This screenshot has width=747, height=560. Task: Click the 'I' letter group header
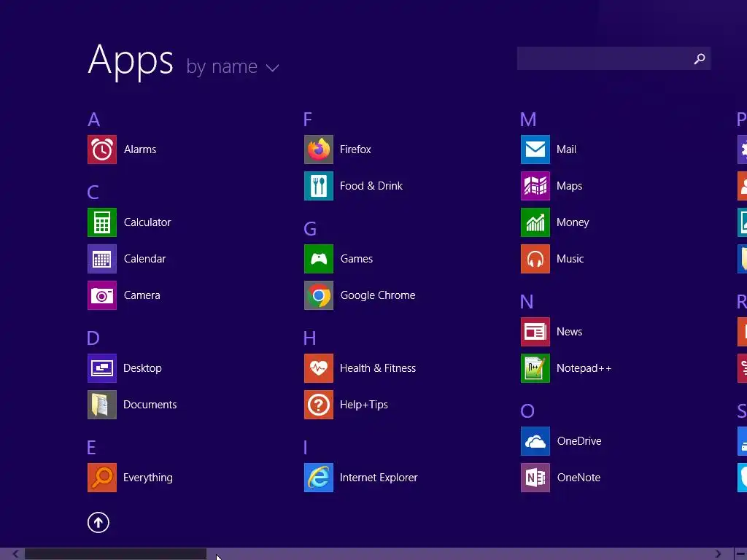(306, 448)
